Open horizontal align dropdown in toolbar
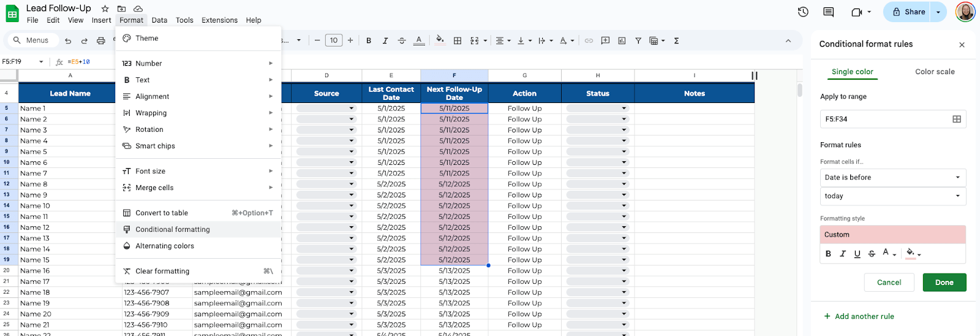Viewport: 980px width, 336px height. click(503, 40)
